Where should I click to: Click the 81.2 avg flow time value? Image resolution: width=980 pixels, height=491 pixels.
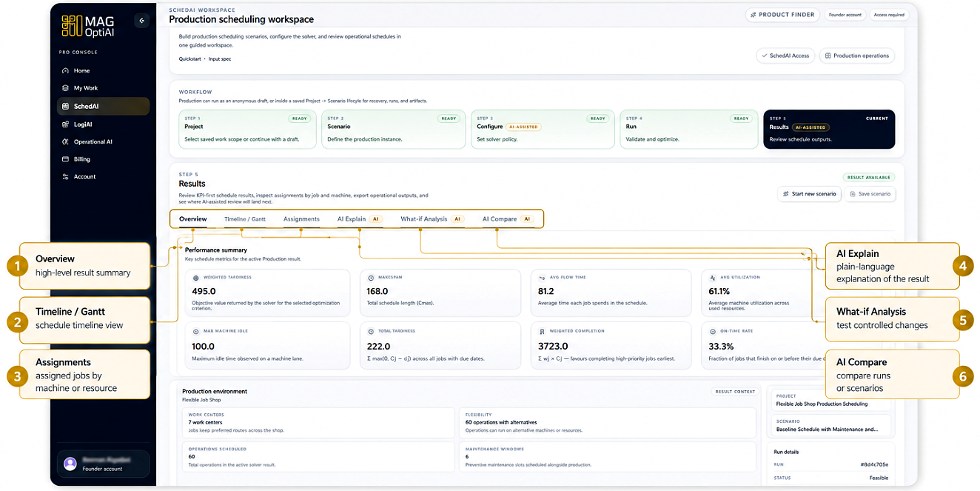tap(546, 291)
